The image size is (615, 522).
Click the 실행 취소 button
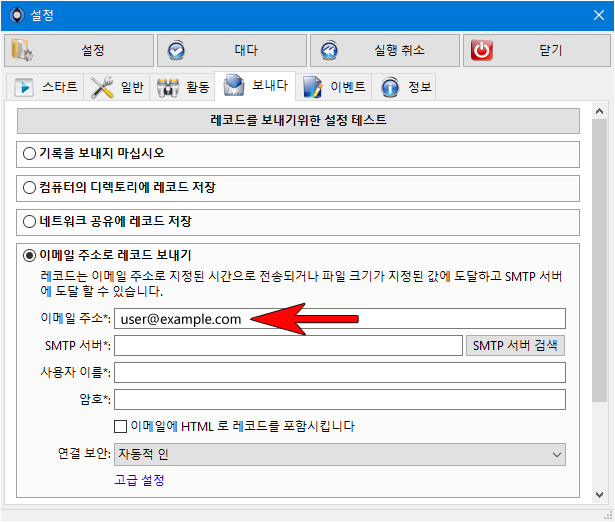tap(385, 50)
